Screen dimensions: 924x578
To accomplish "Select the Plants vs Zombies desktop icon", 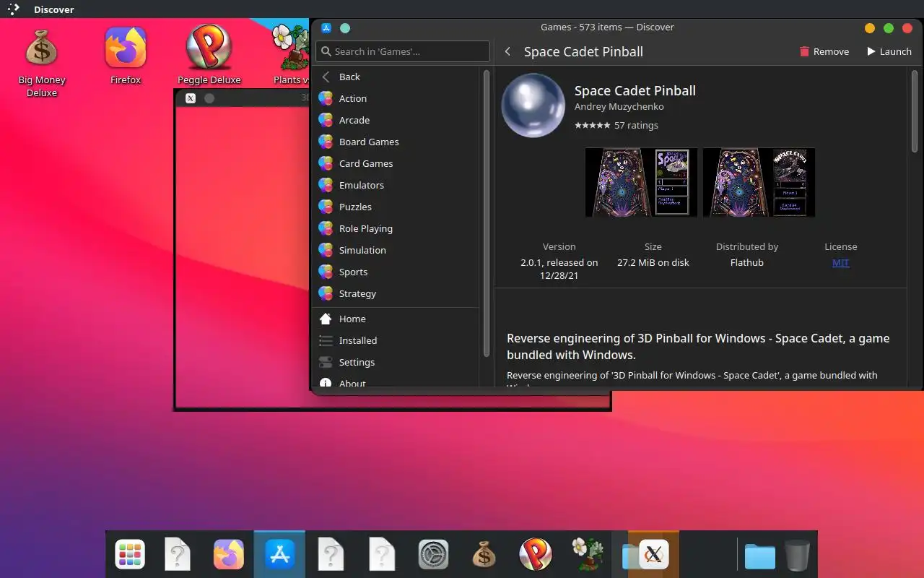I will [290, 56].
